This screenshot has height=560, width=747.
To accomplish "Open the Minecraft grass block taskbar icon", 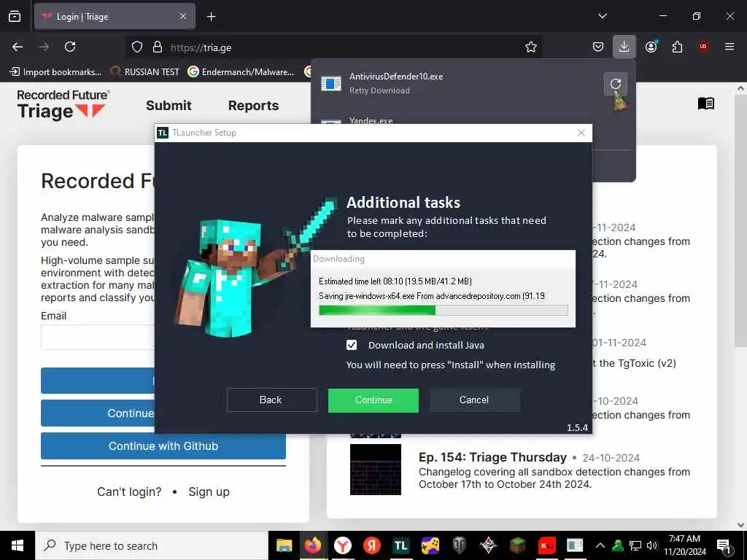I will pos(517,545).
